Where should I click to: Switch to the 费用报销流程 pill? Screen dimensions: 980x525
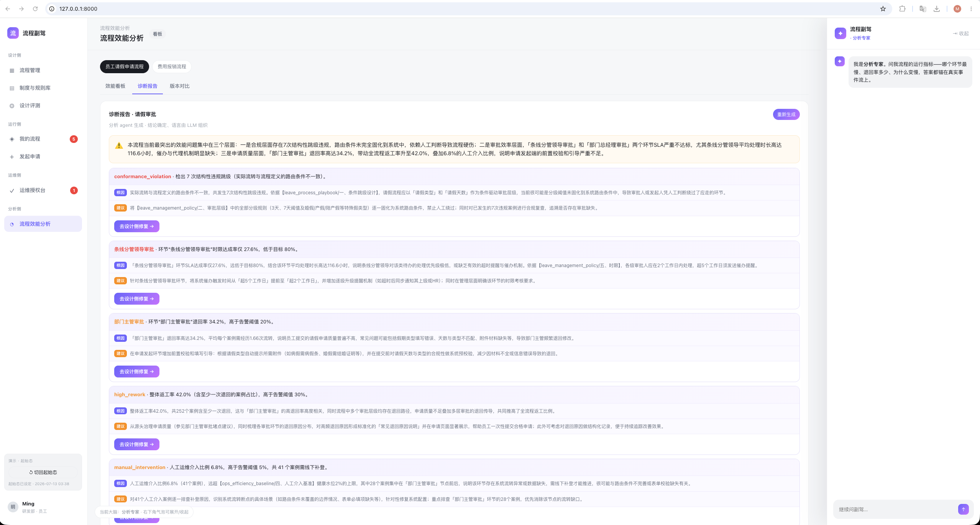[172, 67]
